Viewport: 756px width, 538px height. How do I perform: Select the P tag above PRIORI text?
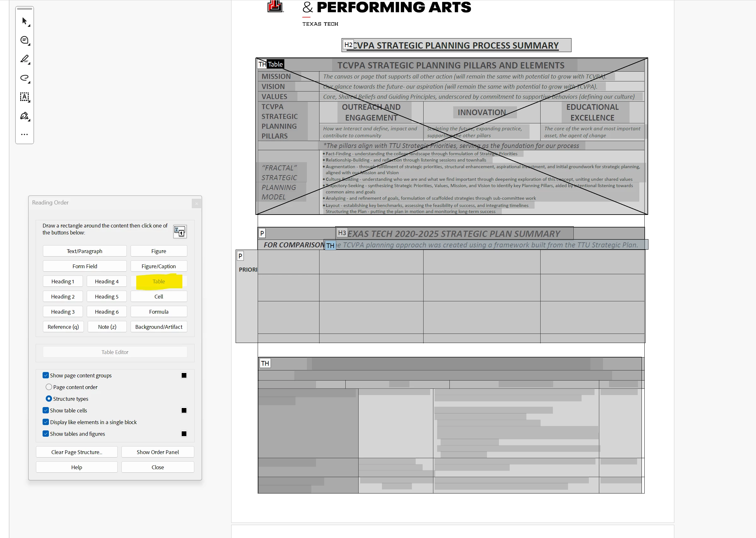[240, 256]
